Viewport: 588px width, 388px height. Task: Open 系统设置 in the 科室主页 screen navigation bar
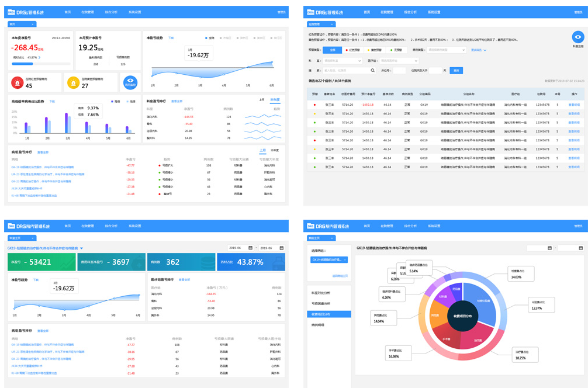point(134,226)
